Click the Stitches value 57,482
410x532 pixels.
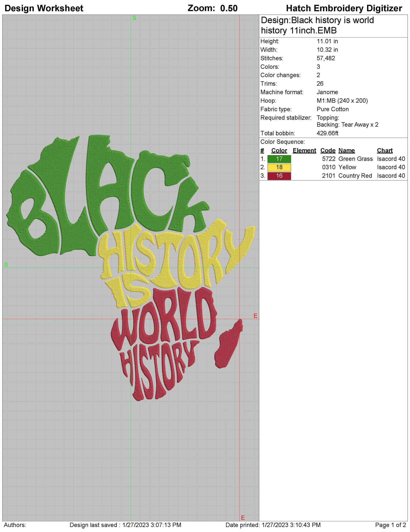pos(326,58)
